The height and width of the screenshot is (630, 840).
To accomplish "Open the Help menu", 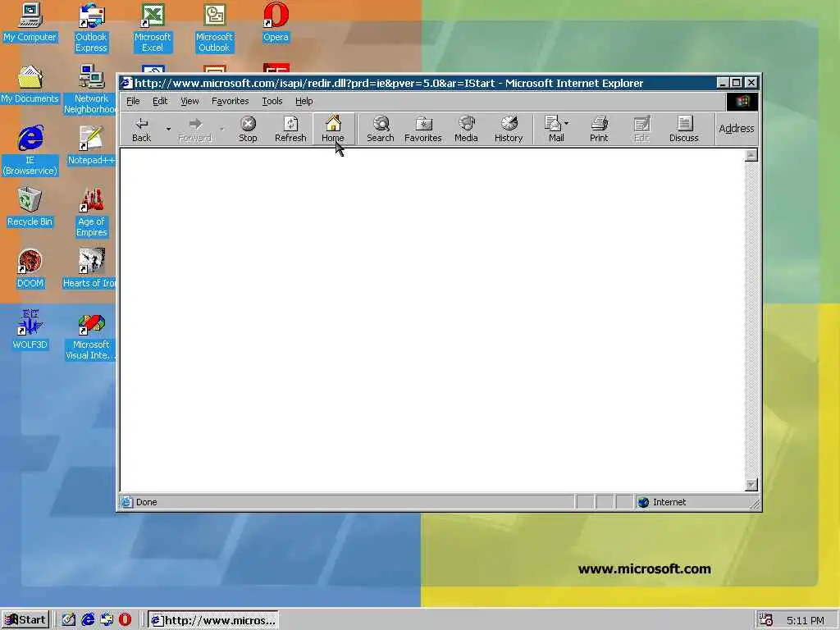I will pos(304,101).
